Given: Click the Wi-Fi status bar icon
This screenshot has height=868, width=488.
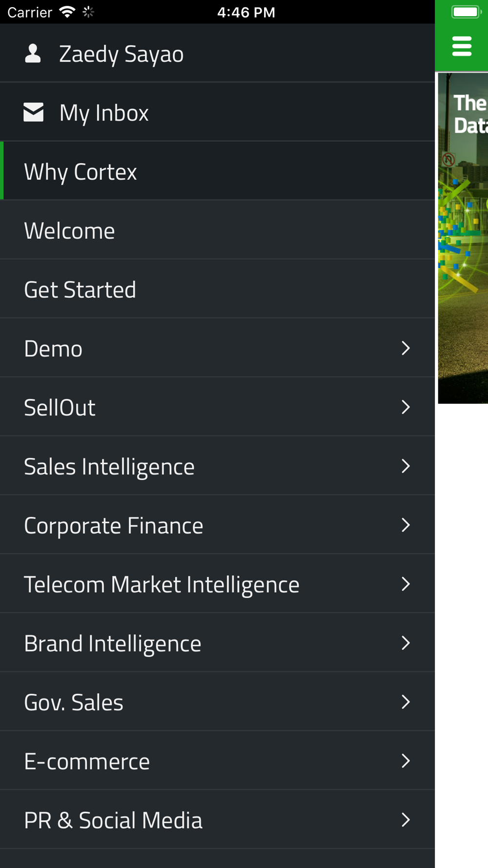Looking at the screenshot, I should tap(67, 12).
